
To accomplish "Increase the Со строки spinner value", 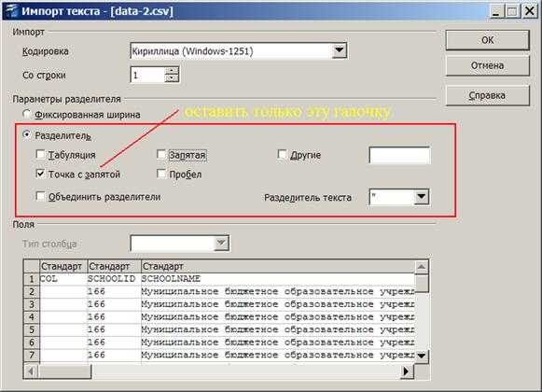I will coord(172,70).
